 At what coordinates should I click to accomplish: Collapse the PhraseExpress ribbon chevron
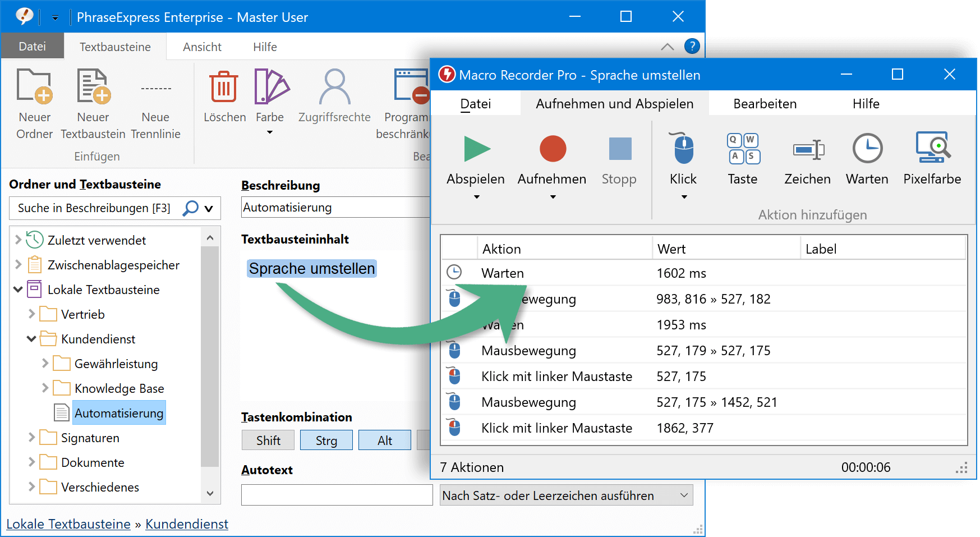tap(667, 47)
